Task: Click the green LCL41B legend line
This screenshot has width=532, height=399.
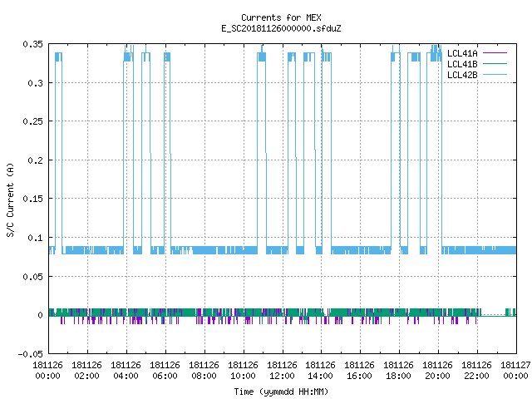Action: [495, 64]
